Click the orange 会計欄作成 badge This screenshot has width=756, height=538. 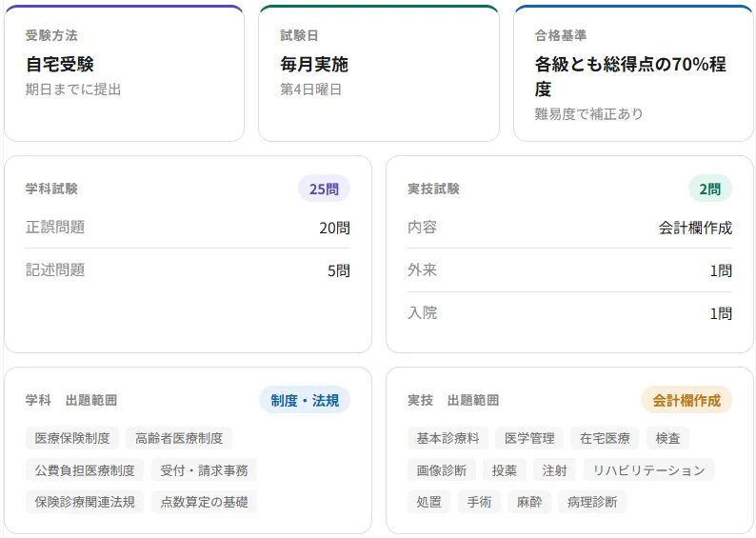pos(686,400)
